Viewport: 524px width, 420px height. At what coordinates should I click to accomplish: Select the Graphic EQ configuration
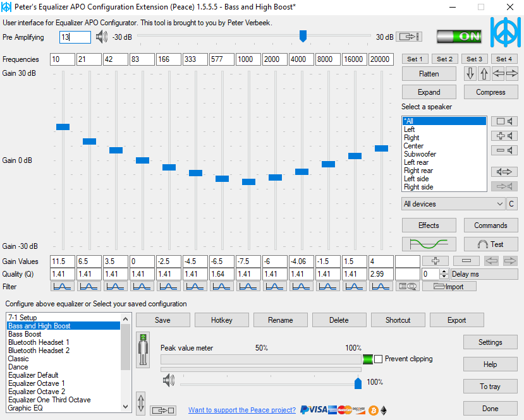63,408
